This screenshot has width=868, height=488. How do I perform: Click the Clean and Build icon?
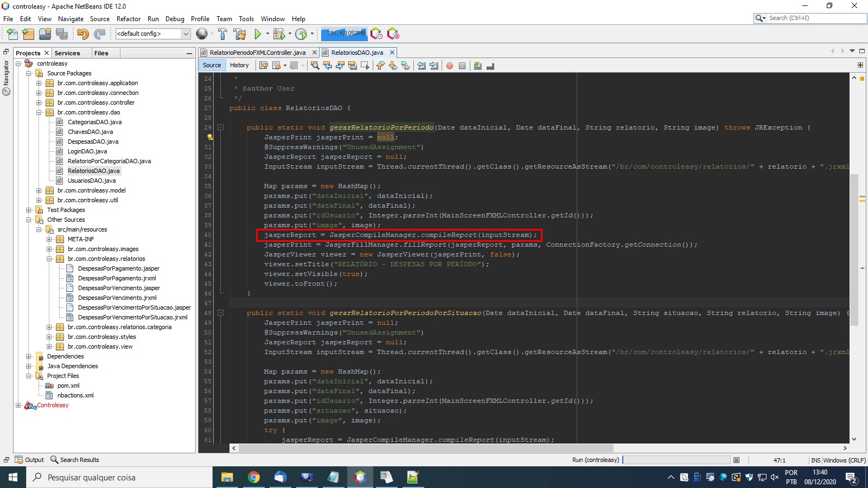[239, 34]
